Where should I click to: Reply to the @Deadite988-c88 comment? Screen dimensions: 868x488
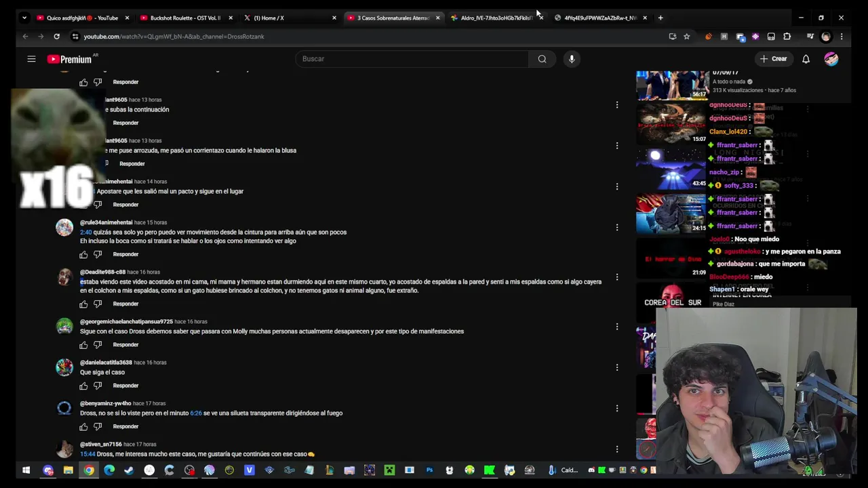(125, 304)
